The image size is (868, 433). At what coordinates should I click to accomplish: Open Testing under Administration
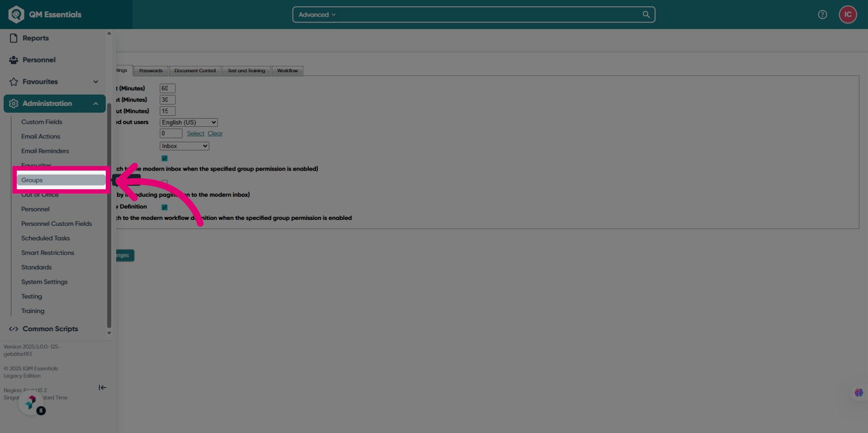[x=32, y=296]
